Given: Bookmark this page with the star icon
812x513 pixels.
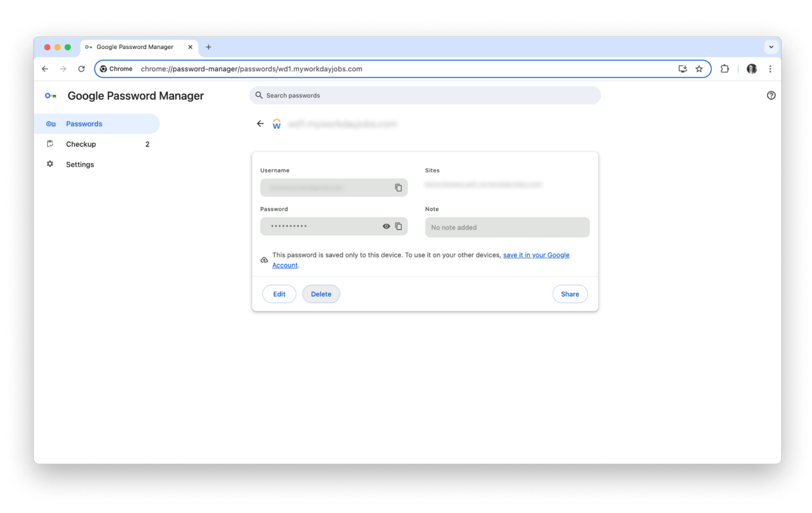Looking at the screenshot, I should click(x=699, y=69).
